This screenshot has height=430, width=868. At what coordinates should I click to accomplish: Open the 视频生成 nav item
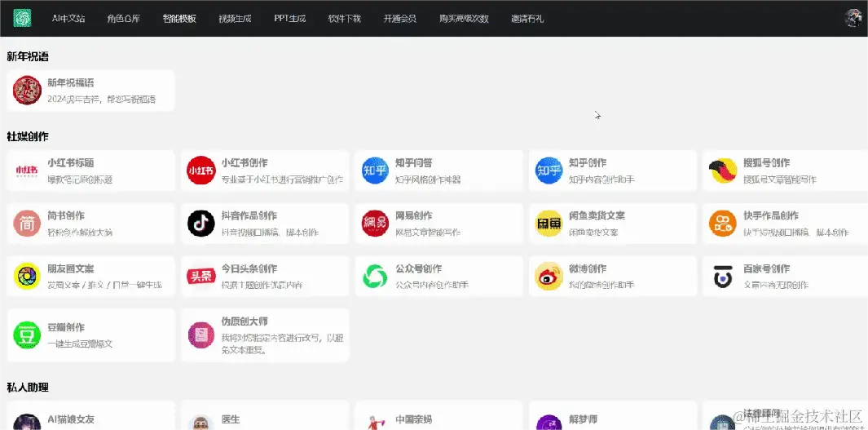(235, 18)
